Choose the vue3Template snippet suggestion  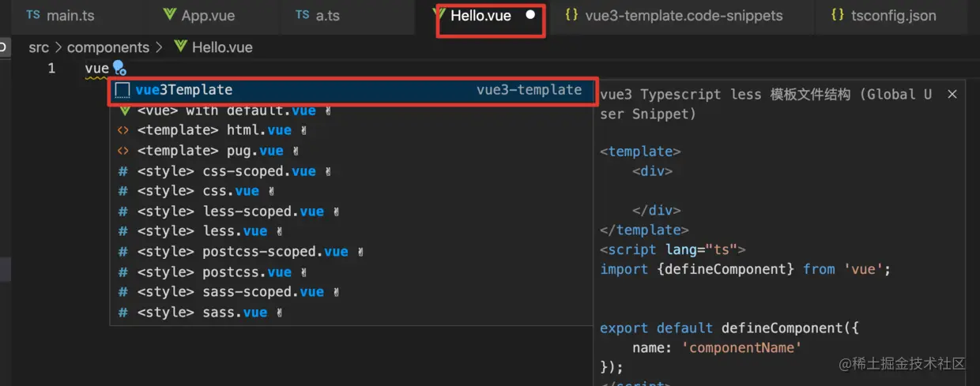pos(352,90)
